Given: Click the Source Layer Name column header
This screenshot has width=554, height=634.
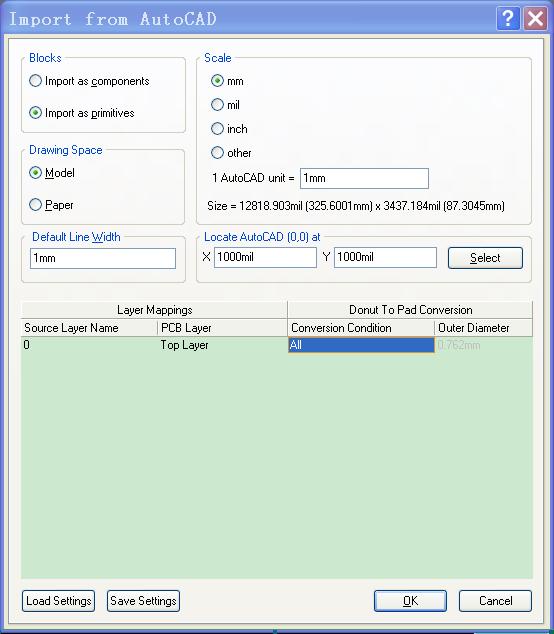Looking at the screenshot, I should pyautogui.click(x=89, y=328).
